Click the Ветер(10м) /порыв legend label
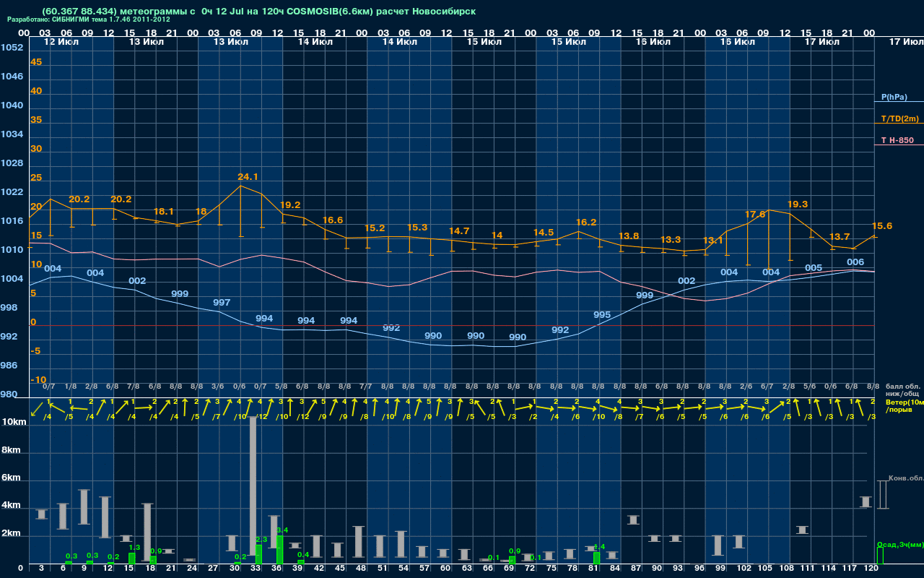The width and height of the screenshot is (924, 578). (x=905, y=405)
